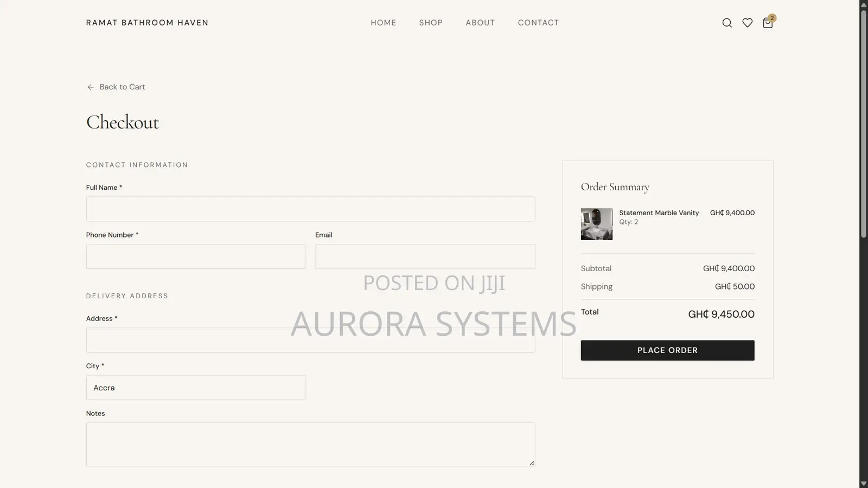Focus the Address input field
This screenshot has height=488, width=868.
[x=310, y=340]
